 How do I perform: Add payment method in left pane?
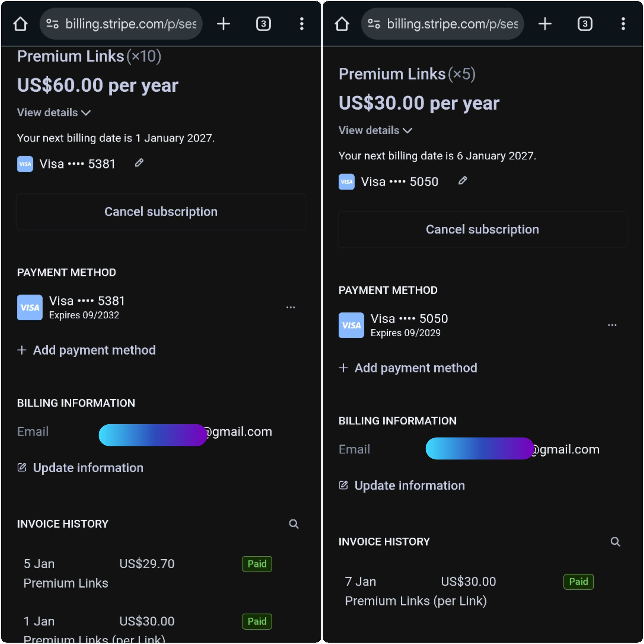(x=87, y=350)
